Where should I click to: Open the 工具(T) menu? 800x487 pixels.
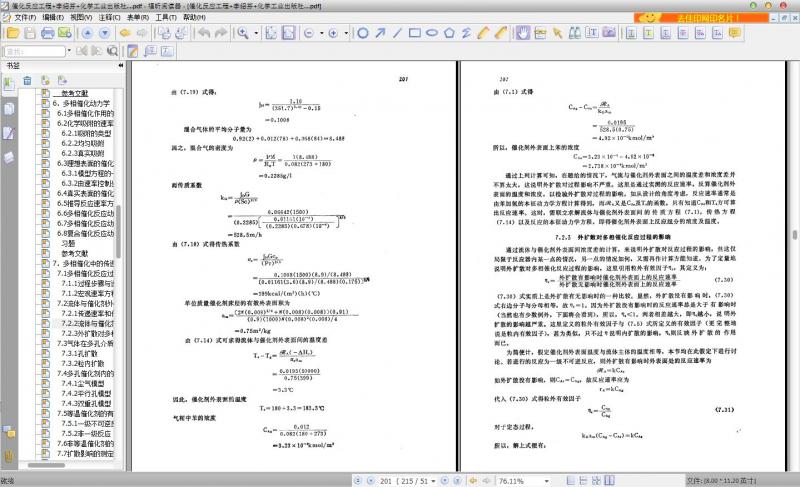[166, 17]
